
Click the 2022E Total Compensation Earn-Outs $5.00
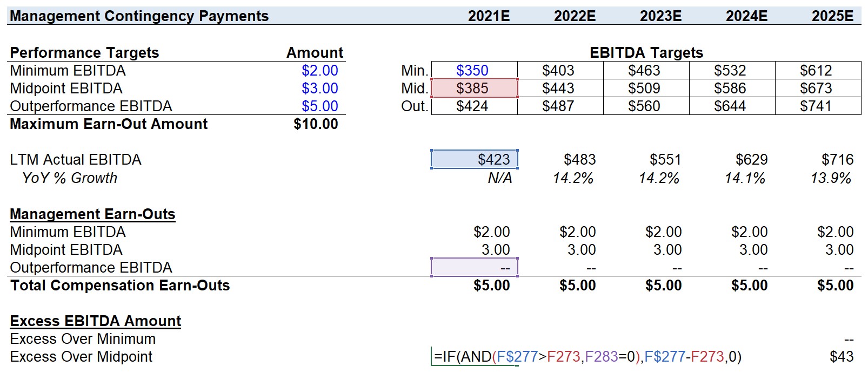pyautogui.click(x=577, y=286)
